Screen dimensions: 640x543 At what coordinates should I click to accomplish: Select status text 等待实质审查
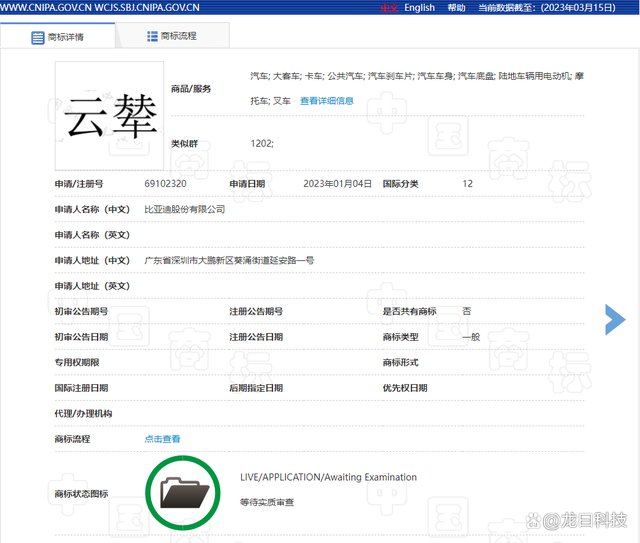tap(267, 502)
